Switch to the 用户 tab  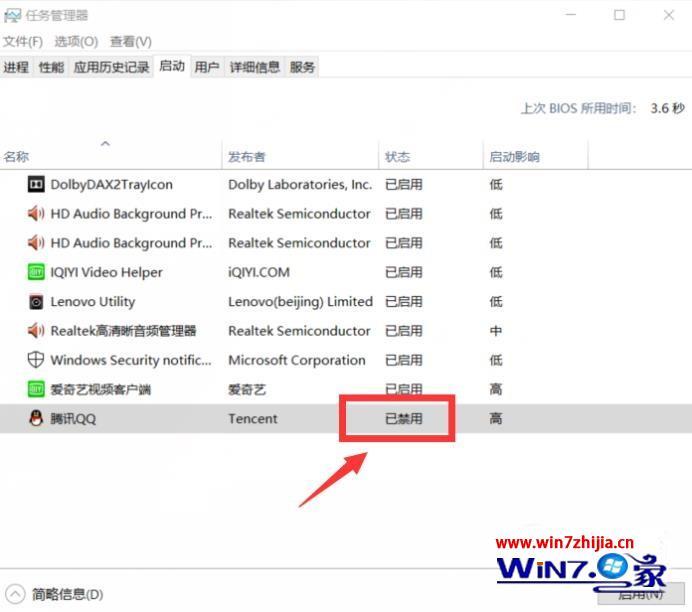coord(207,67)
